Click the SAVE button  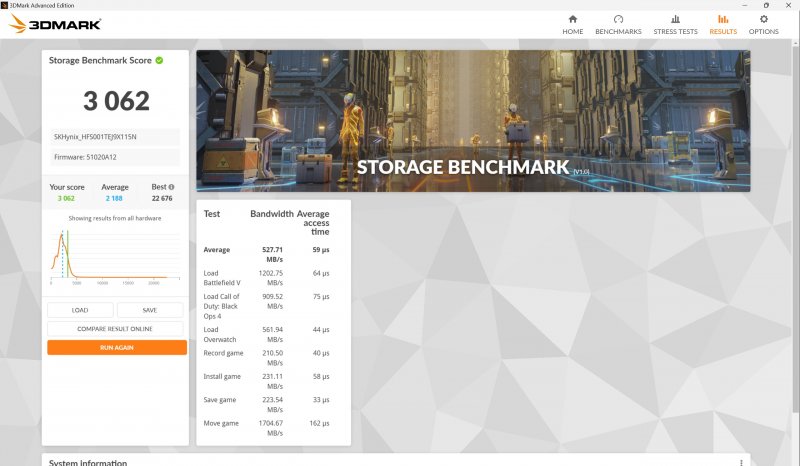(x=149, y=310)
